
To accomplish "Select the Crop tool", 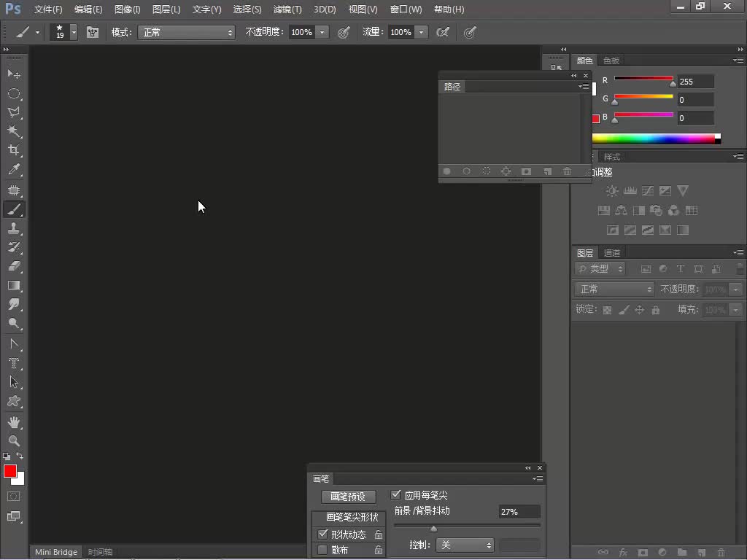I will tap(14, 150).
